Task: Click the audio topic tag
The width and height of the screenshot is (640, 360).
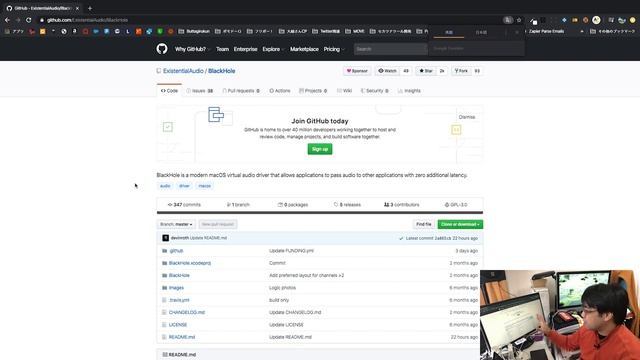Action: click(x=165, y=186)
